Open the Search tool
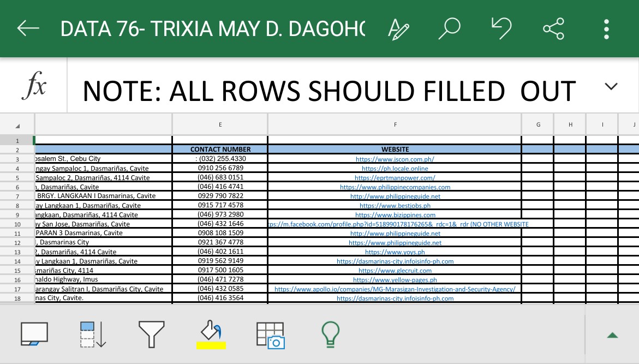The height and width of the screenshot is (364, 639). pyautogui.click(x=449, y=28)
